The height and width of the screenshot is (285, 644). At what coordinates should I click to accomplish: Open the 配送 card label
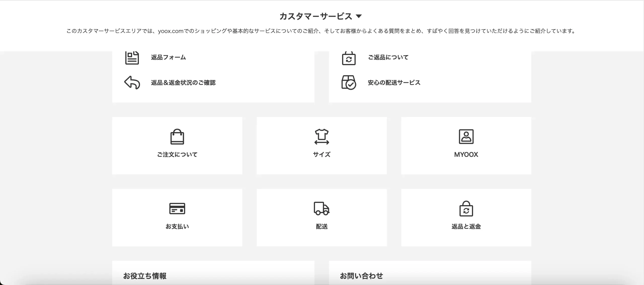tap(322, 227)
